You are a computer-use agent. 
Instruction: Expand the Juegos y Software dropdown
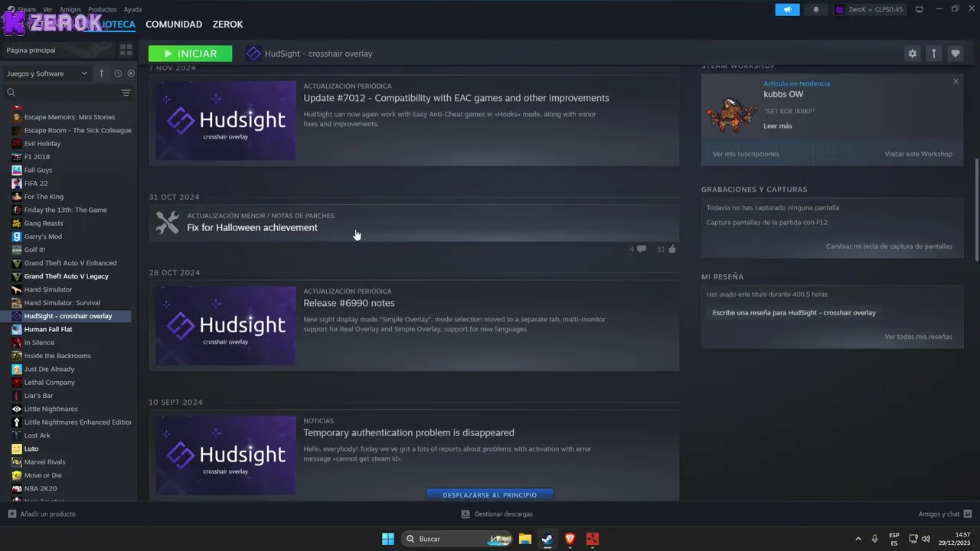coord(47,73)
